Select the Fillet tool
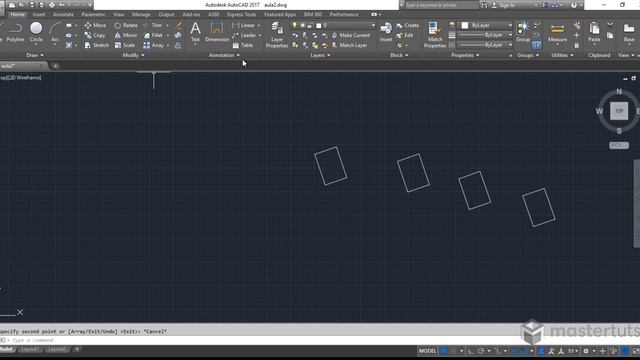 pos(153,35)
